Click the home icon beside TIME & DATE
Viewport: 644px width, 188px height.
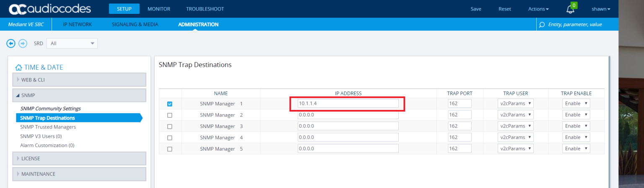click(x=18, y=68)
